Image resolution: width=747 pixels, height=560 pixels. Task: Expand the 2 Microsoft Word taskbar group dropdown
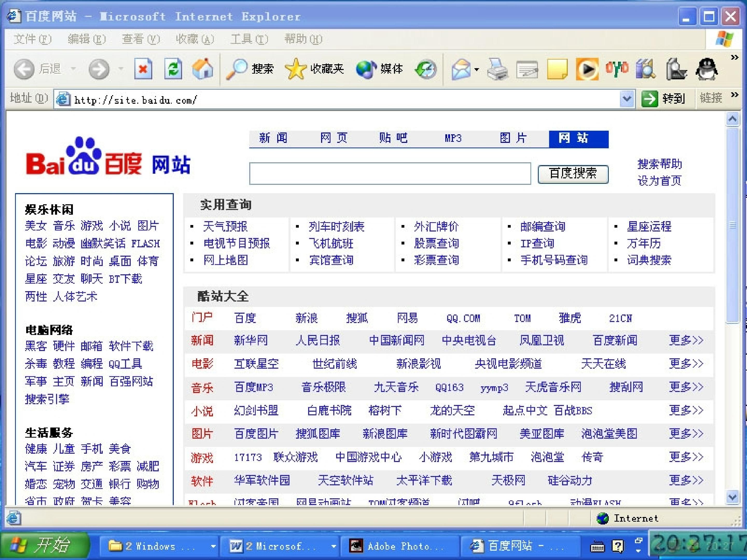[x=334, y=546]
